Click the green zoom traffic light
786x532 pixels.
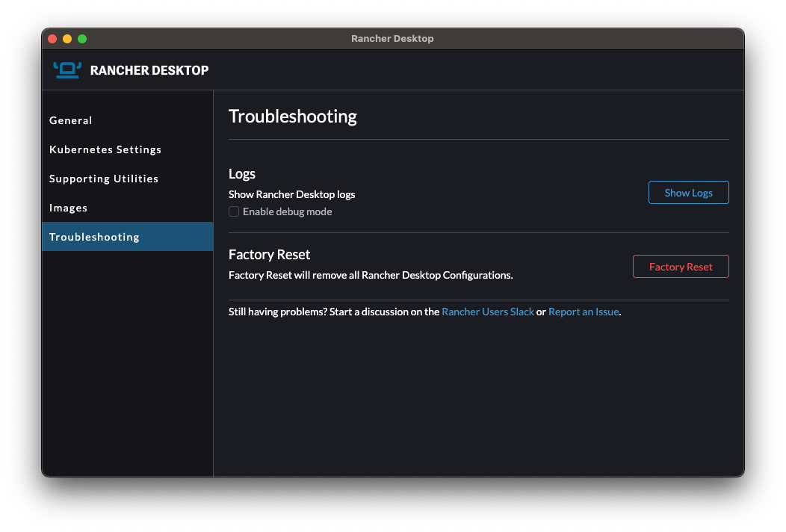click(x=82, y=38)
